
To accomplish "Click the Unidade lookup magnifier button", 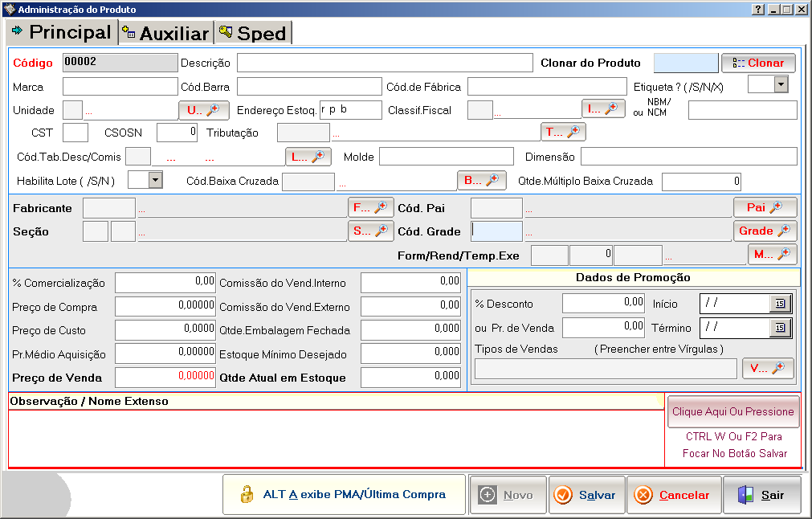I will click(203, 110).
